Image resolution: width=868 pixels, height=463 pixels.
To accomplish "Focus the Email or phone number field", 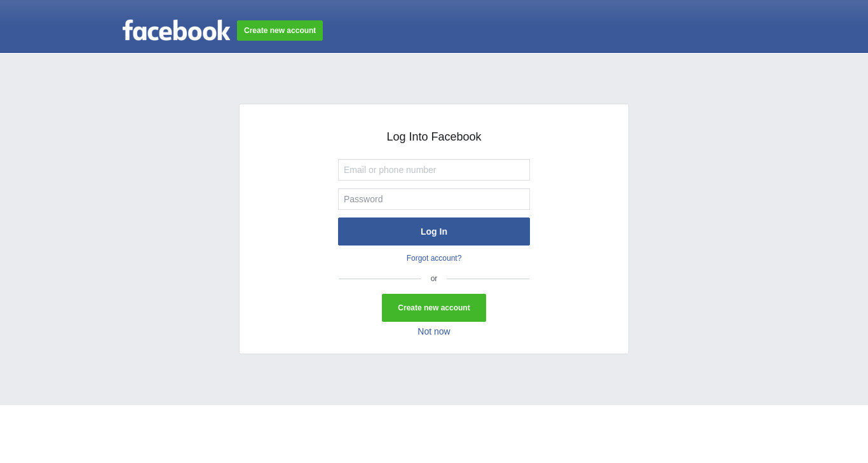I will [434, 170].
